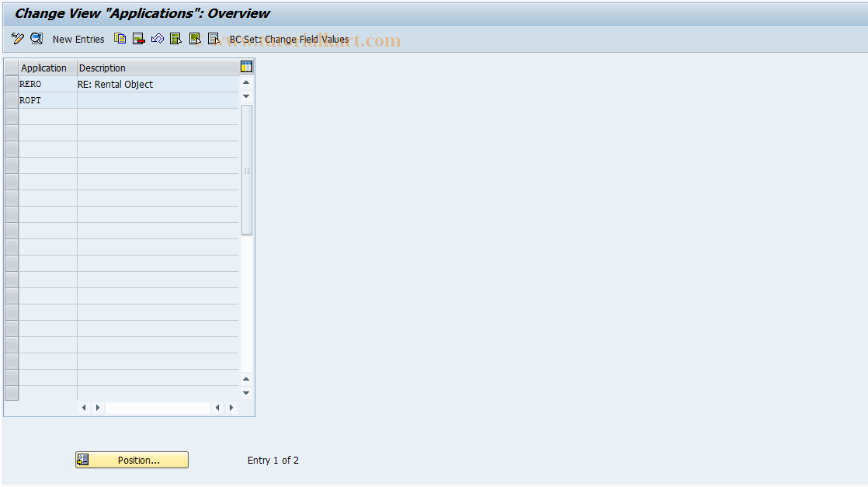Open the table settings icon above the scrollbar
868x487 pixels.
click(x=246, y=67)
